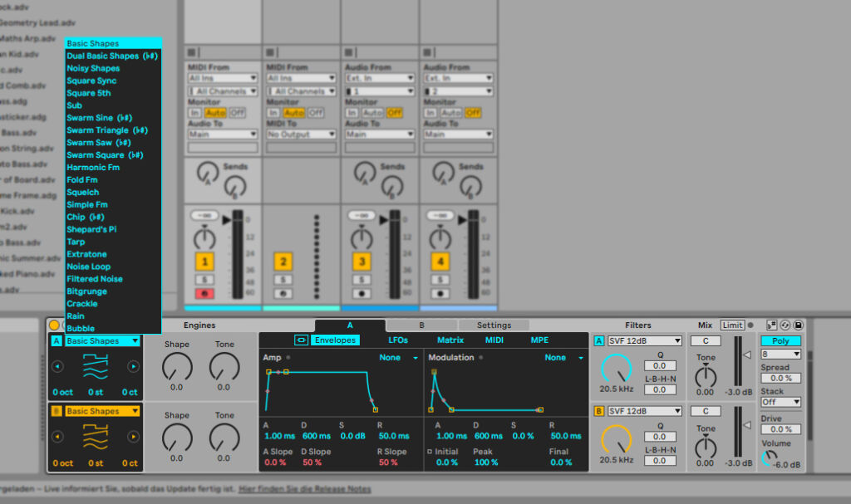851x504 pixels.
Task: Enable Solo on track 2
Action: [x=283, y=281]
